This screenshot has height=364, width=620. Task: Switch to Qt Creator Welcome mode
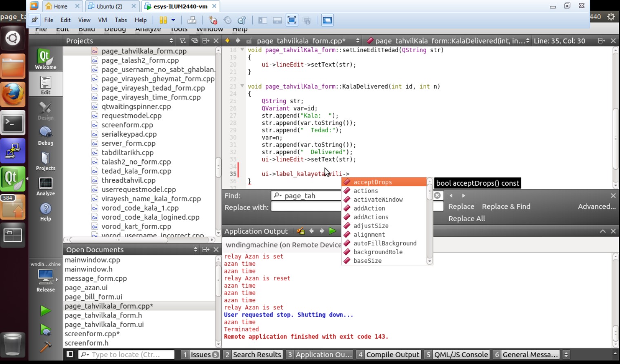pyautogui.click(x=45, y=59)
